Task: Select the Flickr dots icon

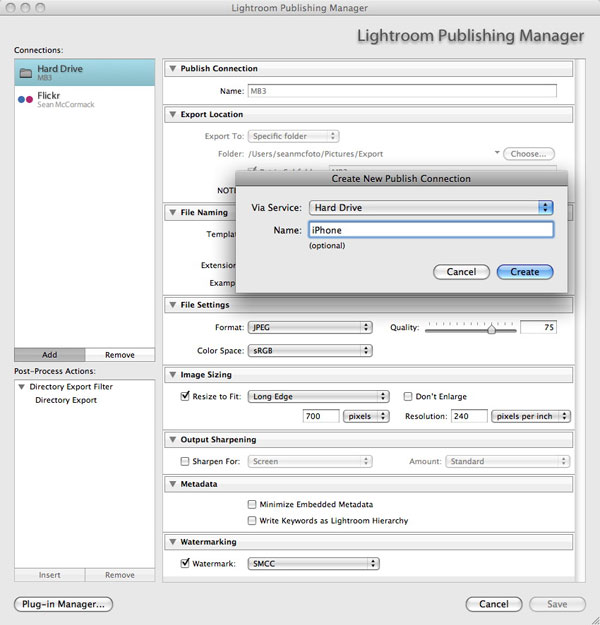Action: click(25, 99)
